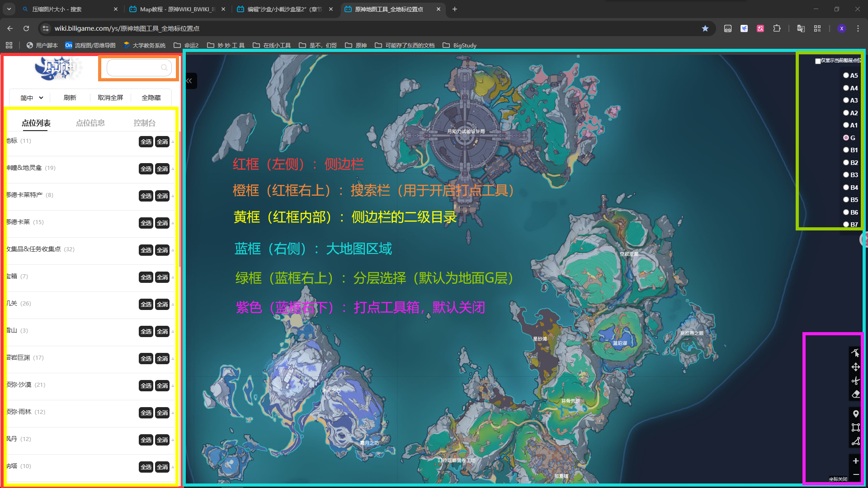Select layer B5 radio button
The height and width of the screenshot is (488, 868).
[x=846, y=200]
